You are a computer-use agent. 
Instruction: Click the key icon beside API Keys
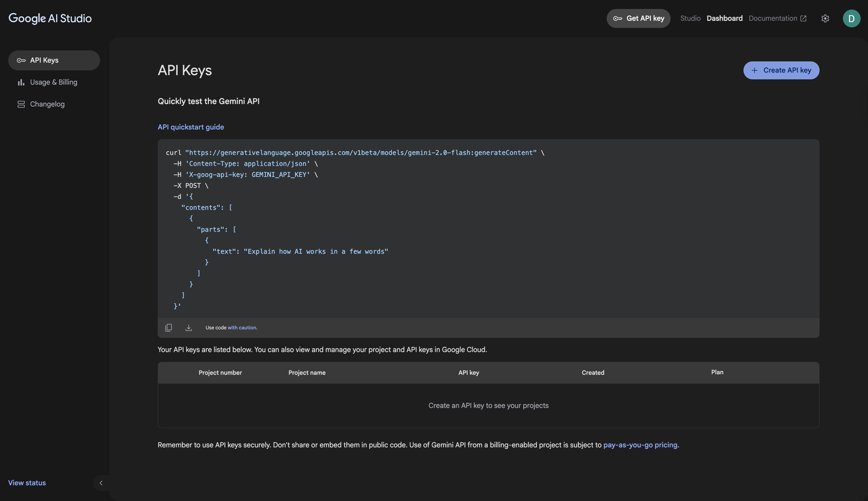tap(21, 60)
